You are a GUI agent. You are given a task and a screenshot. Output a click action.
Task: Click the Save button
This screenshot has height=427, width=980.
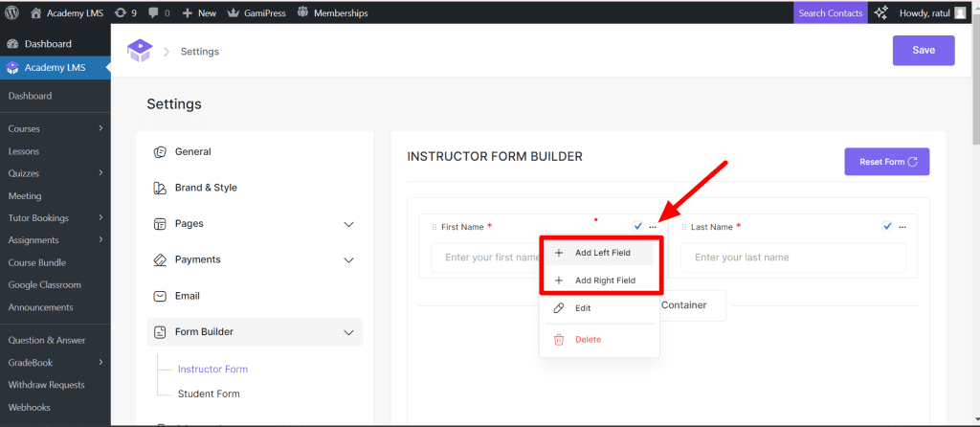point(924,50)
